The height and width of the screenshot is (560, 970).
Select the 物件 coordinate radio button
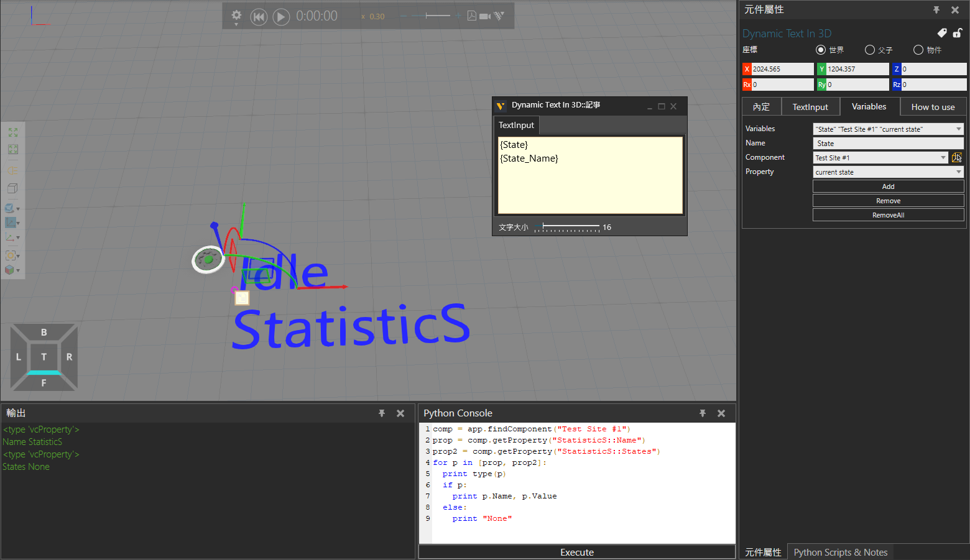tap(918, 50)
